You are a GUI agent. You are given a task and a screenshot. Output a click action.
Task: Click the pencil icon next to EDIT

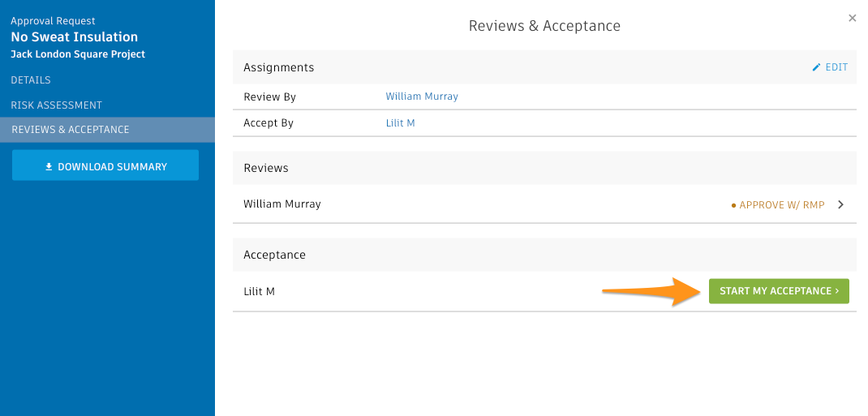coord(816,67)
